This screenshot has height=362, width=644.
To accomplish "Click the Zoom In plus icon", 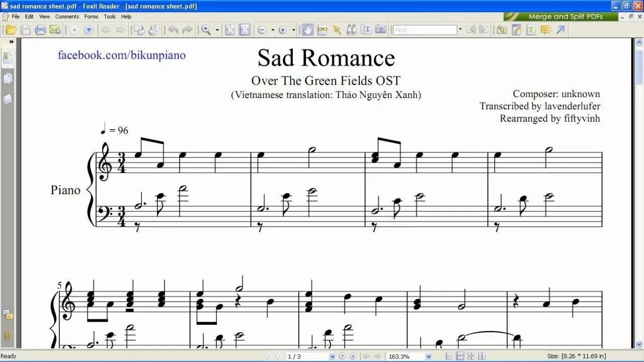I will [x=283, y=30].
